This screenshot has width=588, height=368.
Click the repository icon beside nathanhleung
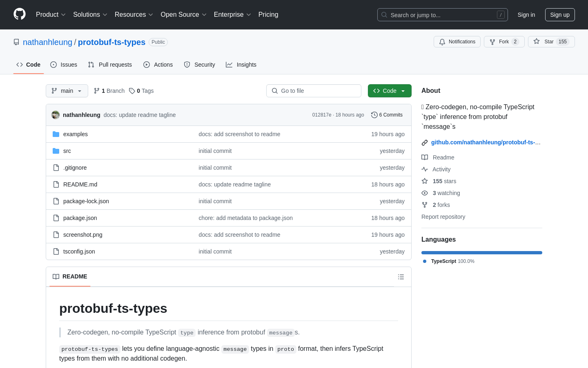coord(16,42)
